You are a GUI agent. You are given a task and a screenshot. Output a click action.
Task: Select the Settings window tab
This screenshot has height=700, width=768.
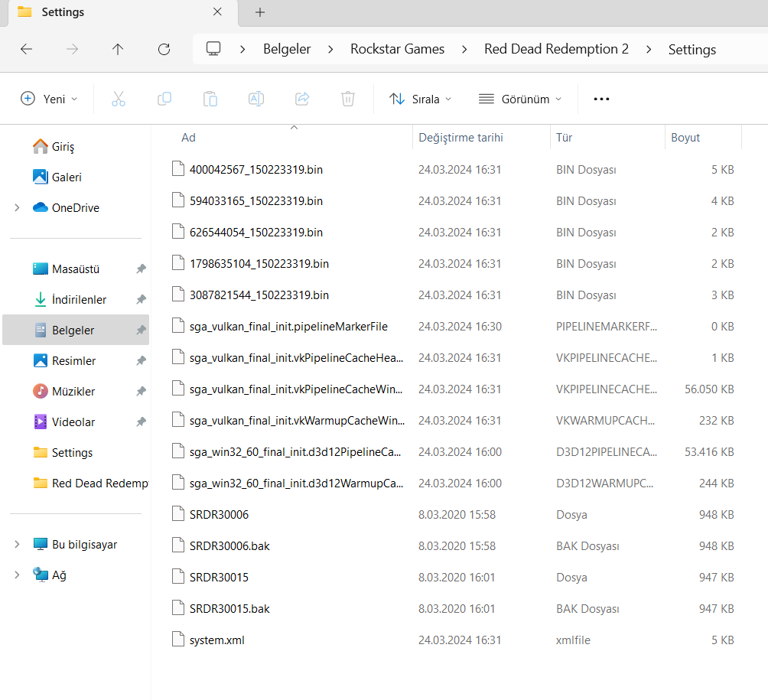tap(122, 13)
